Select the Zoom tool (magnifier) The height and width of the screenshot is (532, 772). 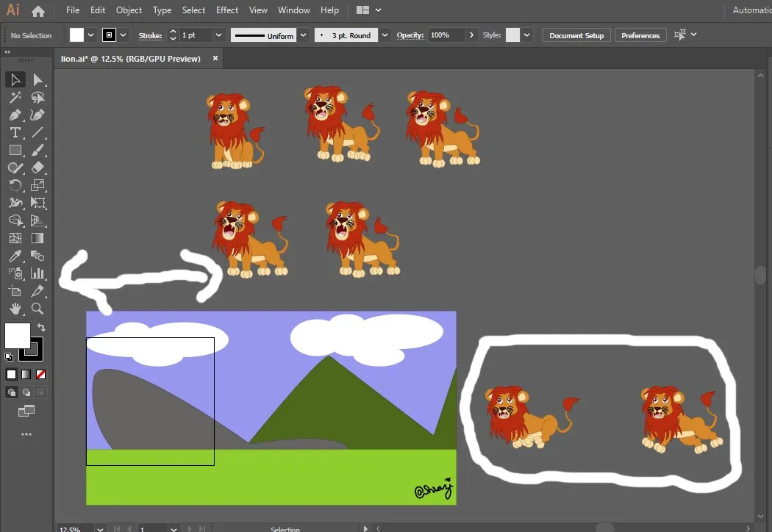(37, 309)
